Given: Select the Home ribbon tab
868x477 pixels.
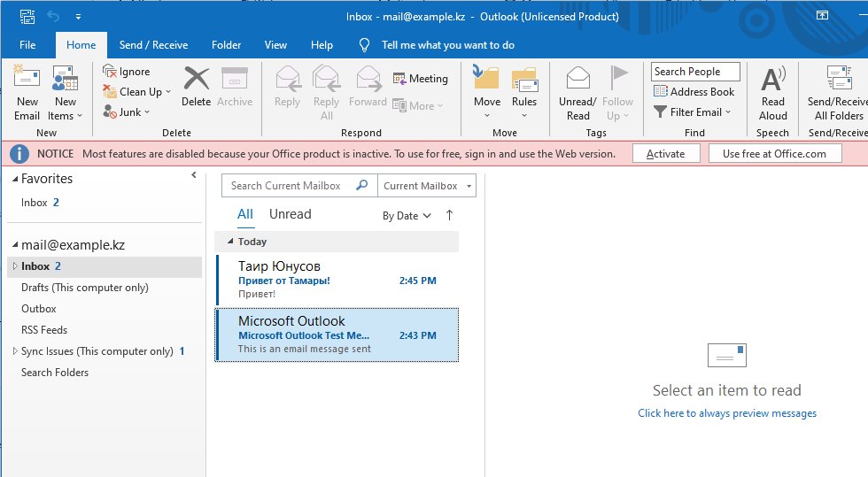Looking at the screenshot, I should (x=81, y=45).
